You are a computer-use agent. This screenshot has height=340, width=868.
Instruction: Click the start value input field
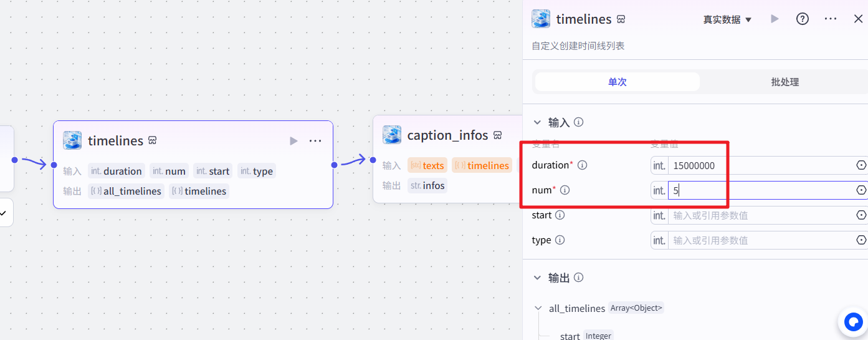760,215
